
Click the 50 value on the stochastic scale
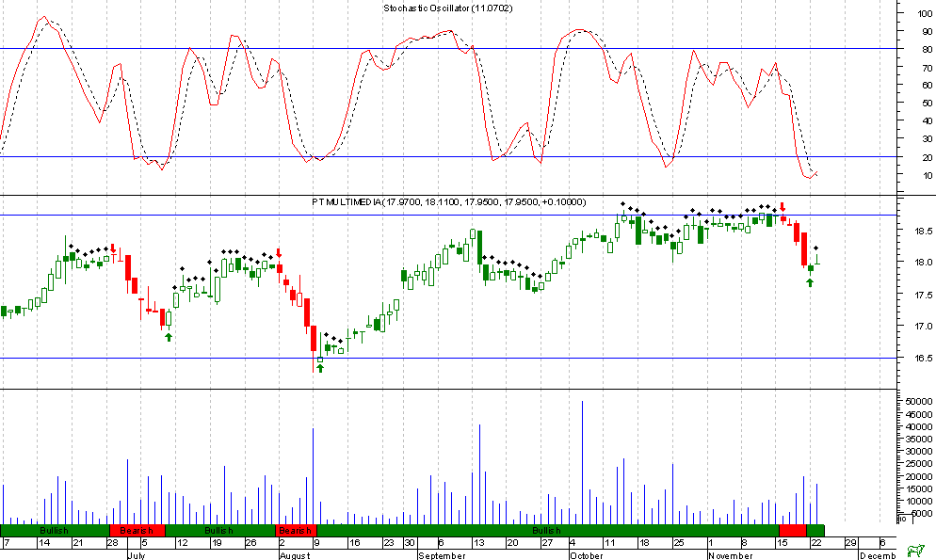pyautogui.click(x=927, y=104)
